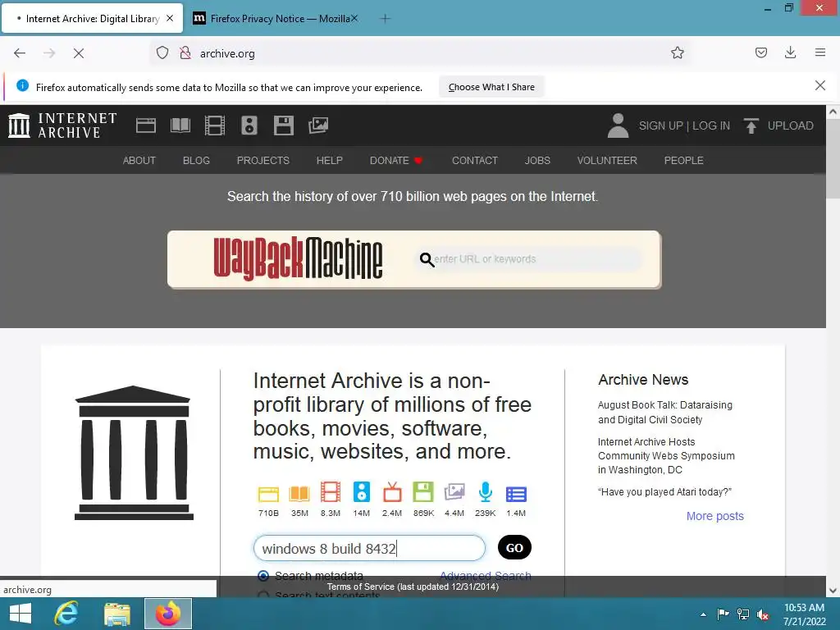Click the search box containing windows 8 build 8432
Viewport: 840px width, 630px height.
click(x=369, y=548)
